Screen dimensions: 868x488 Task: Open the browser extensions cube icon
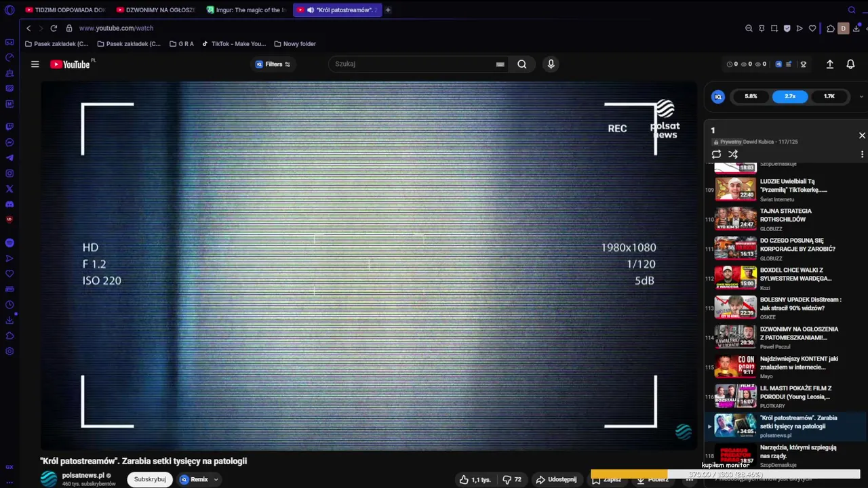tap(831, 28)
